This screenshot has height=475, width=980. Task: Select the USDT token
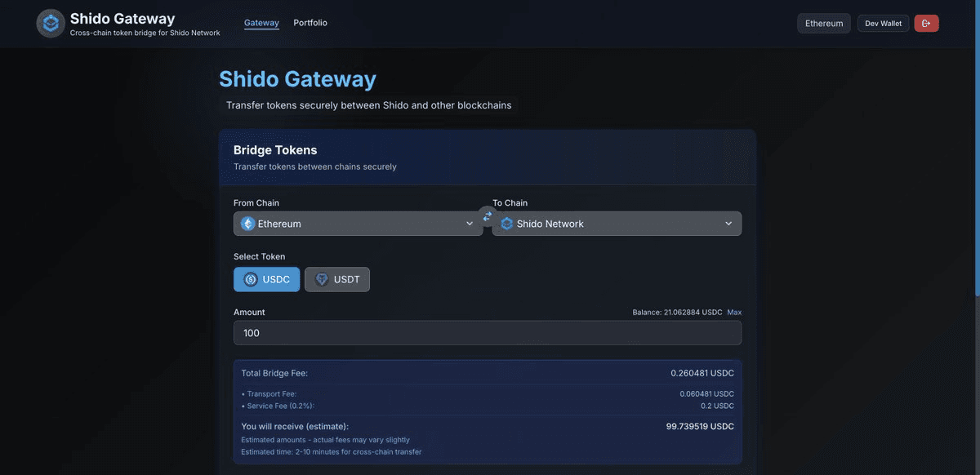click(337, 279)
